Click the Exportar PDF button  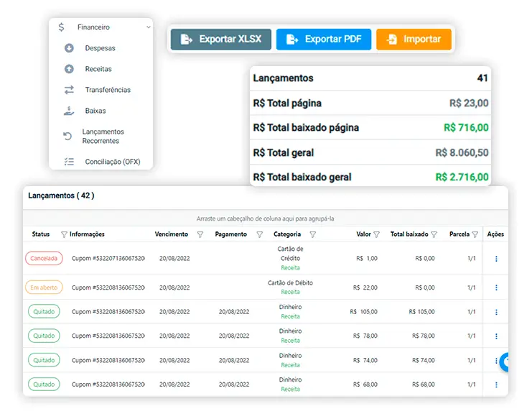pyautogui.click(x=324, y=40)
